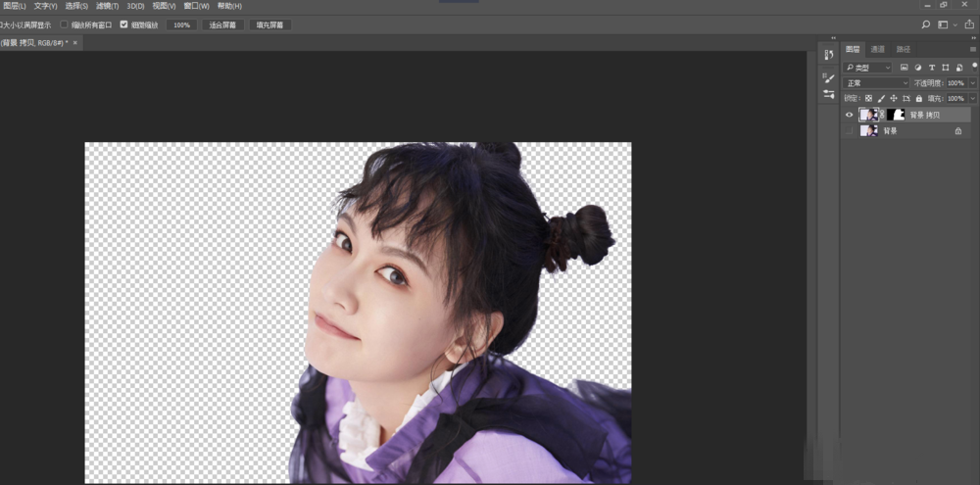Enable 缩放所有窗口 checkbox
This screenshot has width=980, height=485.
click(64, 25)
